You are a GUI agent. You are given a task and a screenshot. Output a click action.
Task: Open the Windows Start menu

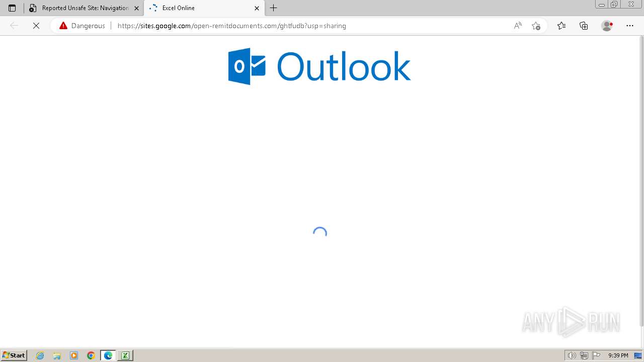click(14, 355)
